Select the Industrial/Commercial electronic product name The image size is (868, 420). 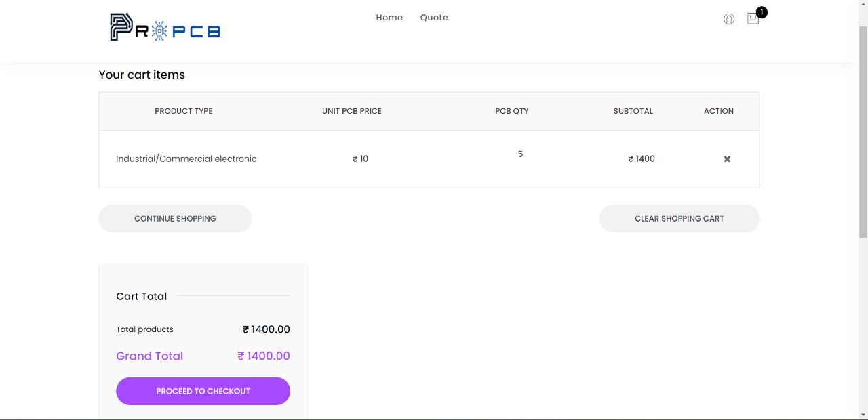click(x=186, y=159)
